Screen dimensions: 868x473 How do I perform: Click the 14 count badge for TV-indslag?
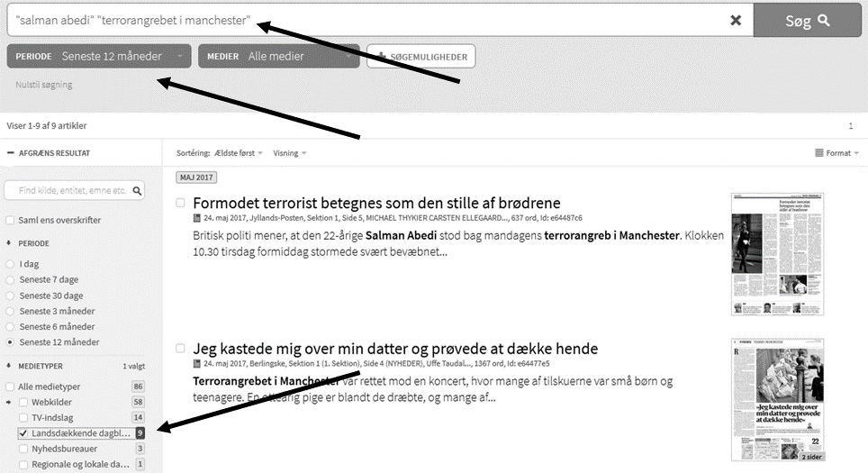pyautogui.click(x=138, y=418)
